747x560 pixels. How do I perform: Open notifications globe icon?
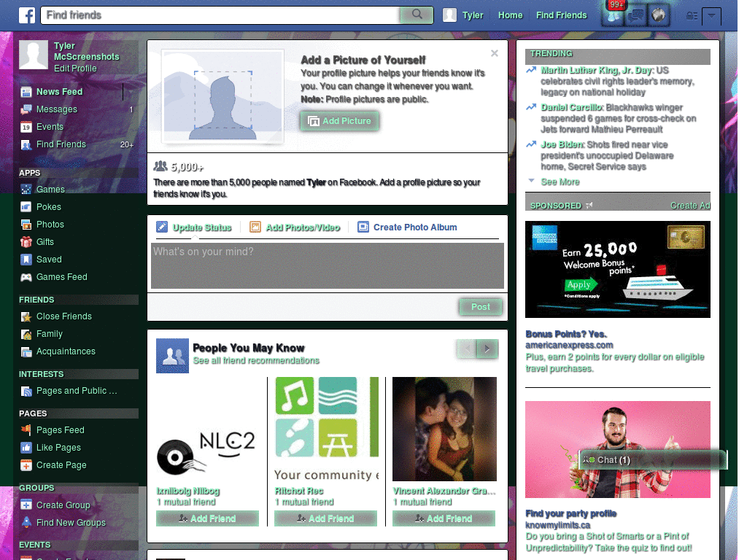659,15
